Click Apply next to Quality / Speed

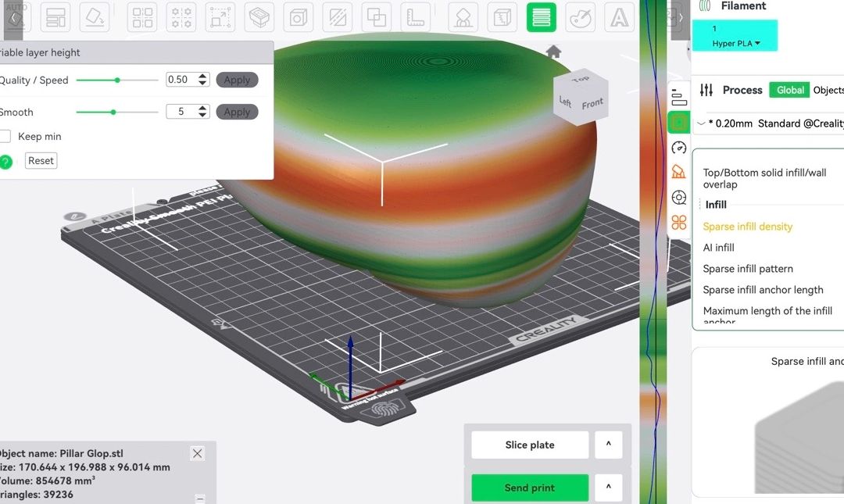(237, 80)
